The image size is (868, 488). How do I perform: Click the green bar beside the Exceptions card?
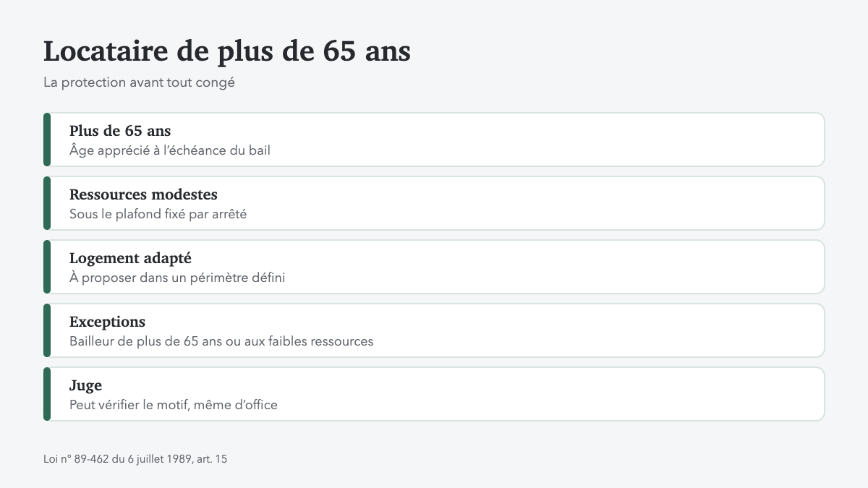click(47, 330)
